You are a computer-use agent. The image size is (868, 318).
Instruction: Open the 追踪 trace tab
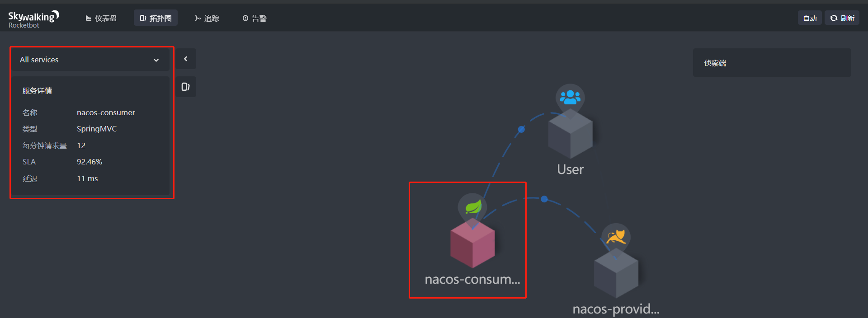point(207,18)
